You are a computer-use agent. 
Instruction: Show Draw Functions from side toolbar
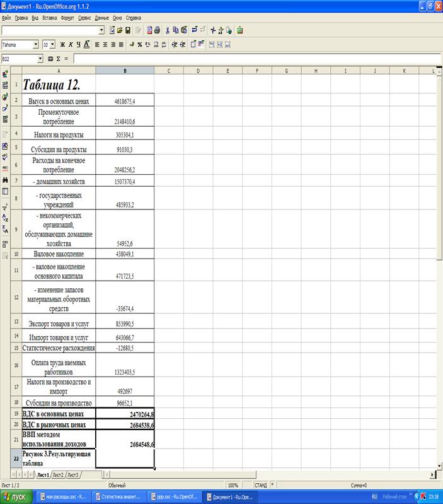[x=5, y=108]
